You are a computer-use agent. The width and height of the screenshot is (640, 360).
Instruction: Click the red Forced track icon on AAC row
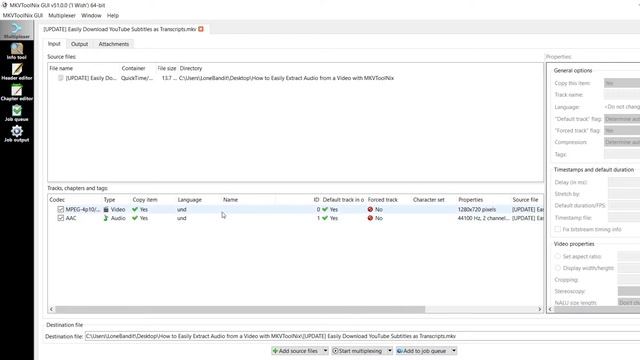coord(370,218)
